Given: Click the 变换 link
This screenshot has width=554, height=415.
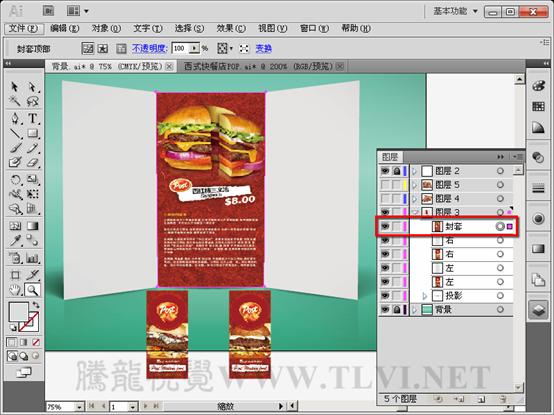Looking at the screenshot, I should (x=264, y=48).
